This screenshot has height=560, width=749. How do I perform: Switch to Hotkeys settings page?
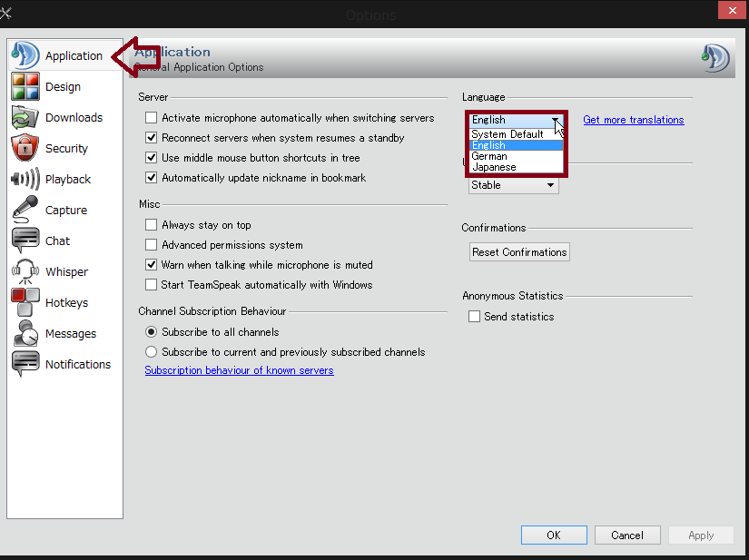tap(66, 302)
